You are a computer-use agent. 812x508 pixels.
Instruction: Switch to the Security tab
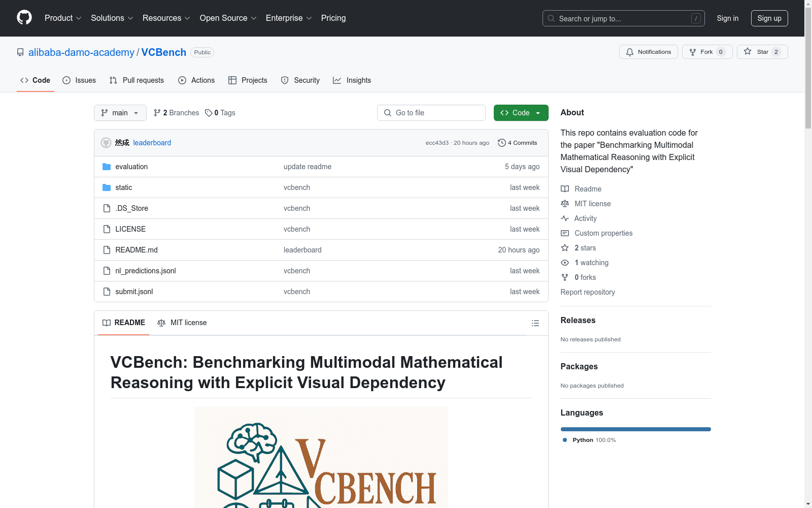pos(300,80)
